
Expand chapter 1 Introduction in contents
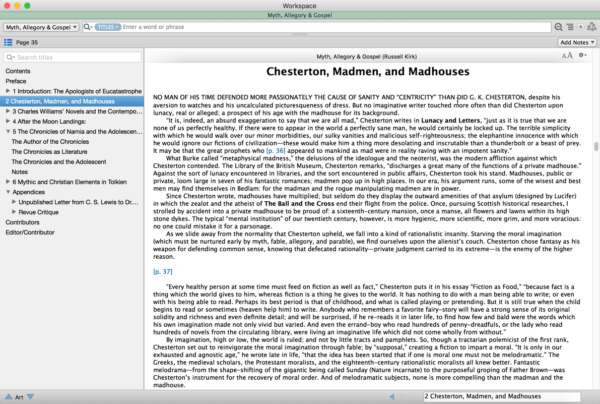point(9,91)
